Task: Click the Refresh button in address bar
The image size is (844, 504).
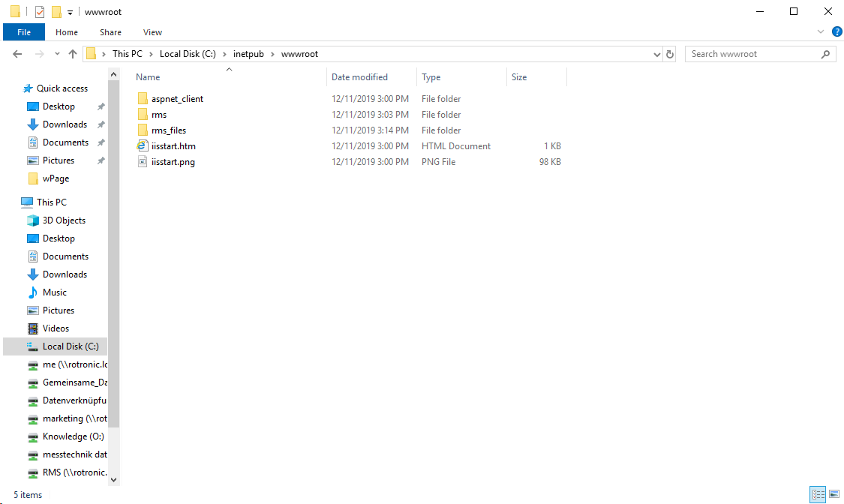Action: (670, 54)
